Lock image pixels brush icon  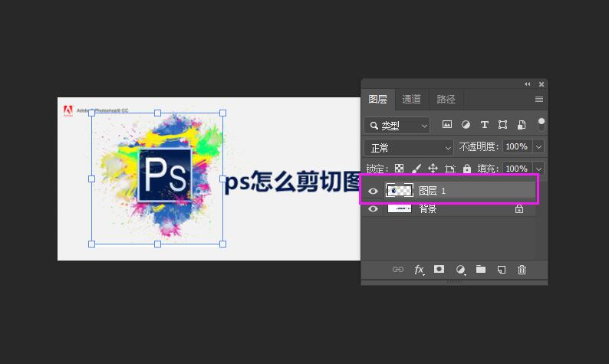pyautogui.click(x=416, y=169)
